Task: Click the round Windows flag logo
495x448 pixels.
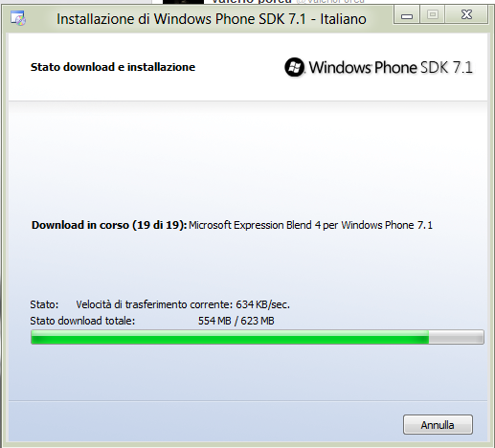Action: [x=294, y=67]
